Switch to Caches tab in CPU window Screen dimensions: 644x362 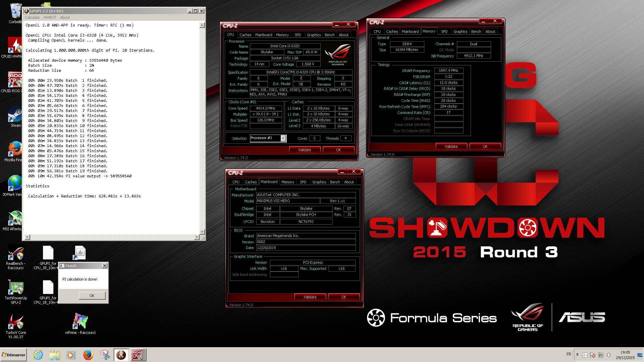[245, 35]
